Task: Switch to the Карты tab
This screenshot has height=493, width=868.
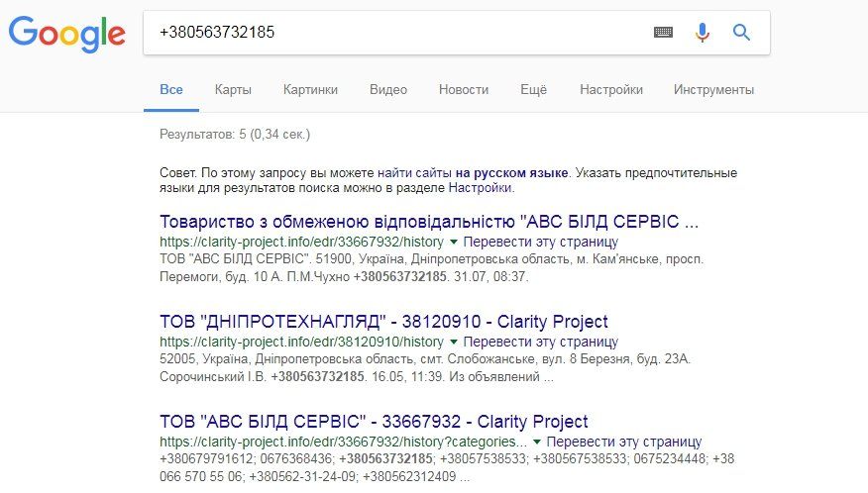Action: click(233, 90)
